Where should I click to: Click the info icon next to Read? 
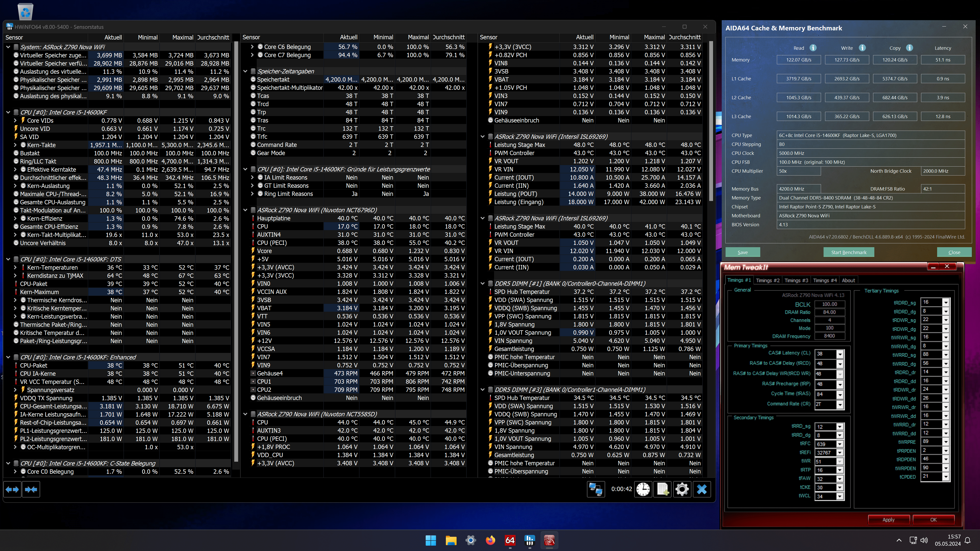[813, 48]
